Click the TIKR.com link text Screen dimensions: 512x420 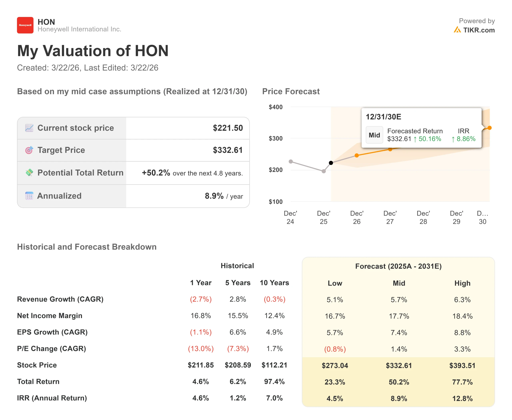[479, 30]
